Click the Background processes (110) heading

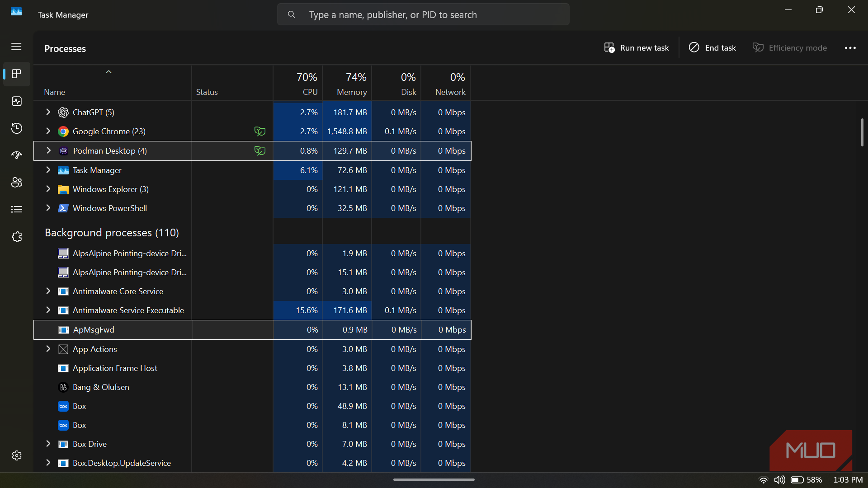(x=112, y=233)
